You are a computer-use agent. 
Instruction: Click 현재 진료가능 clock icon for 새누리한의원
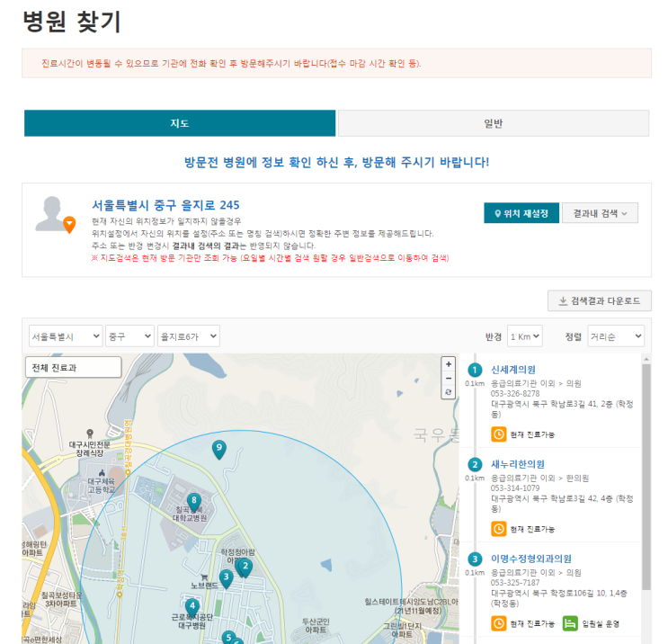498,529
